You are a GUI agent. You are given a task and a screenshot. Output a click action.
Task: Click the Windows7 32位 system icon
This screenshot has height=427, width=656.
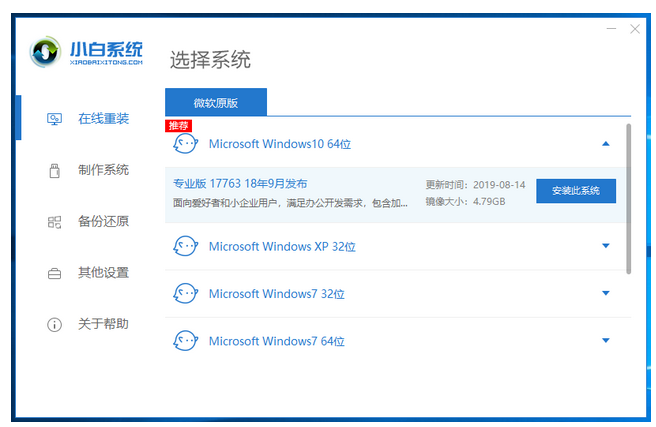point(185,294)
